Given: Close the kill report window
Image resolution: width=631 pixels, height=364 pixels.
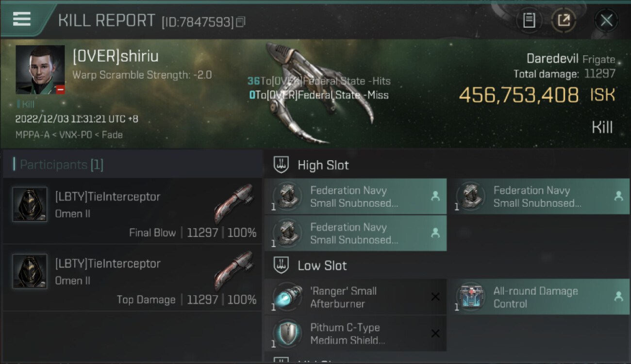Looking at the screenshot, I should click(606, 20).
